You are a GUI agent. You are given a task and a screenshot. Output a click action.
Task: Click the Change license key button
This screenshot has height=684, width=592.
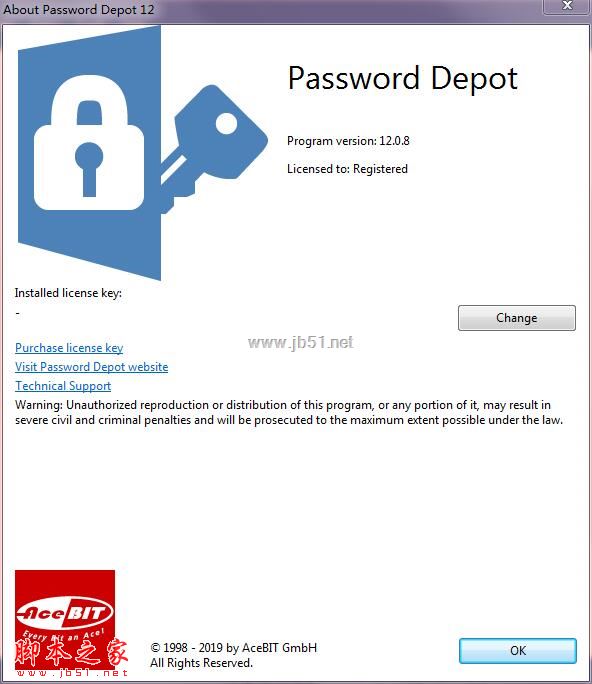(517, 318)
